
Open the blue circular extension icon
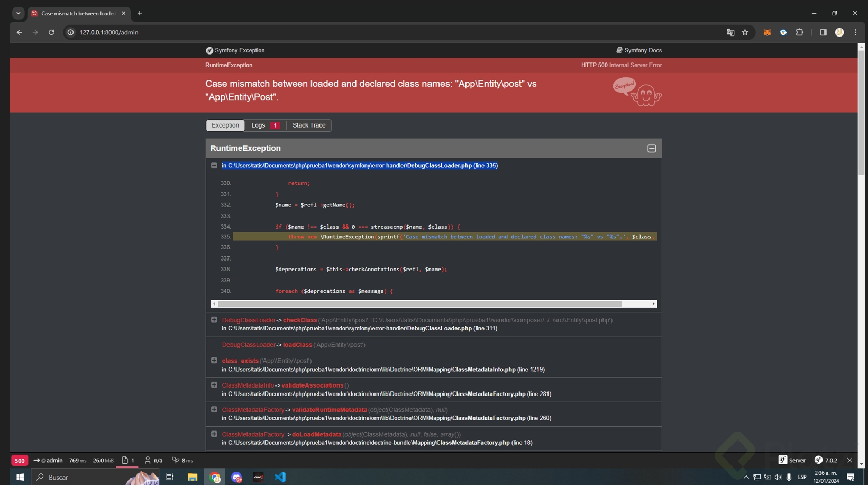coord(783,32)
